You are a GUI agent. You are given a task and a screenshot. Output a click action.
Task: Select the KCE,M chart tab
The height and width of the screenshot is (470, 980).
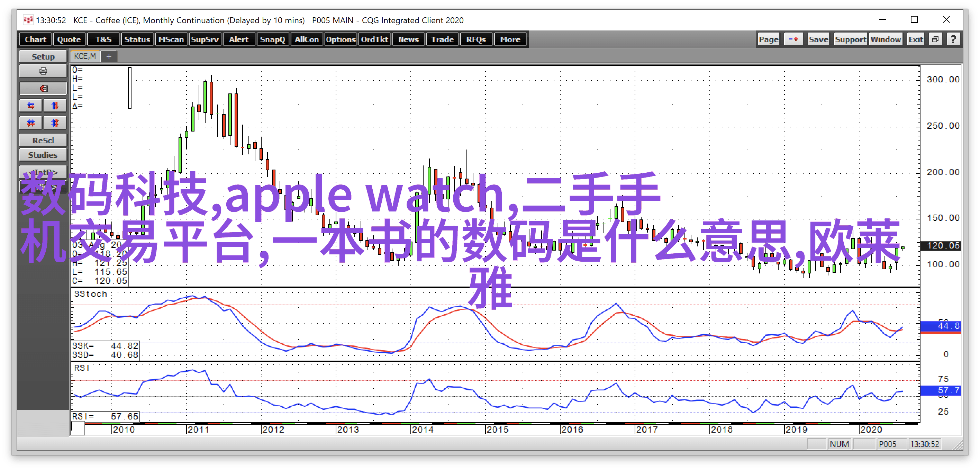(85, 56)
